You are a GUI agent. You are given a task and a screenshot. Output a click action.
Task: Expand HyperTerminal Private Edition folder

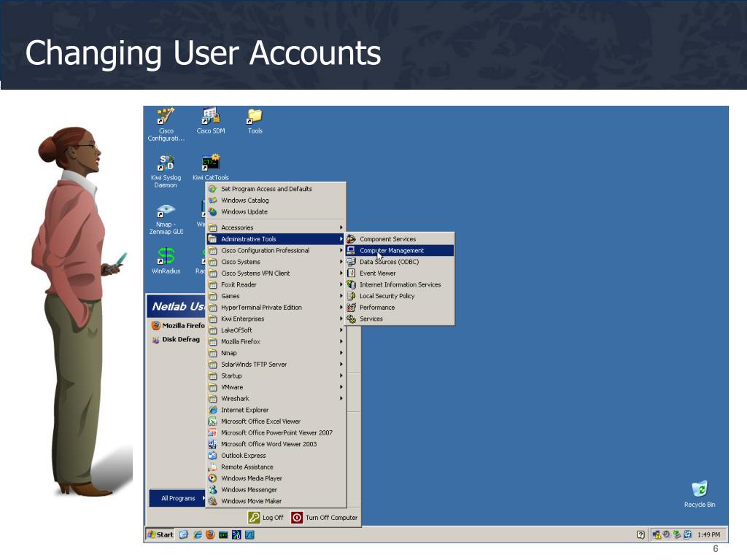coord(276,308)
